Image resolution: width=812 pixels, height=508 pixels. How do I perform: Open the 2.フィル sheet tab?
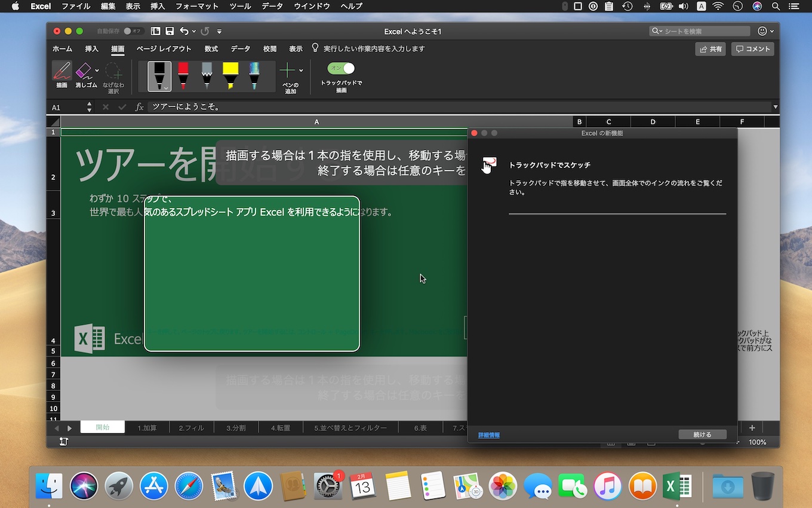(x=191, y=428)
